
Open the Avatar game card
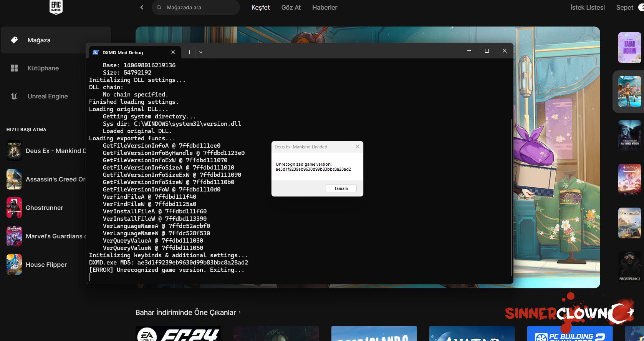pos(472,334)
